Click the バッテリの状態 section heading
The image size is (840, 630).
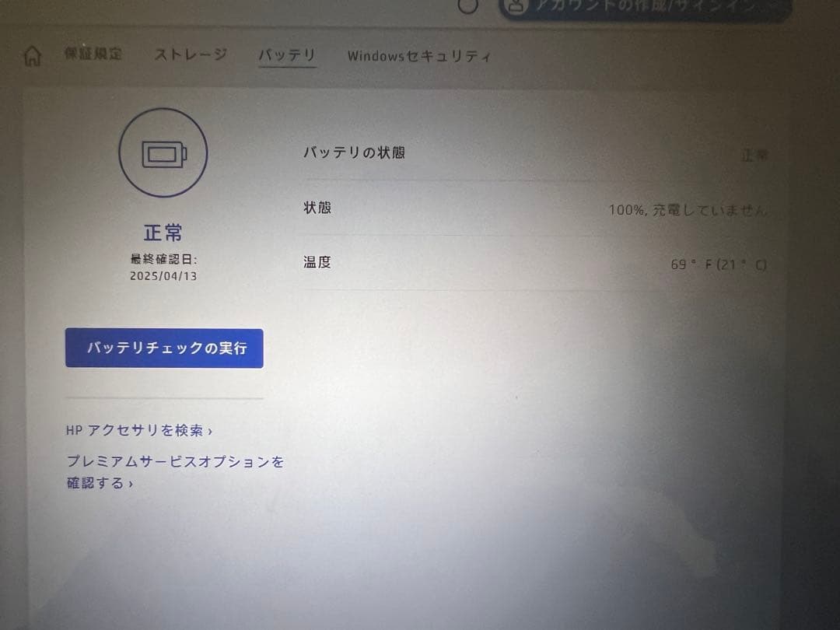tap(356, 152)
